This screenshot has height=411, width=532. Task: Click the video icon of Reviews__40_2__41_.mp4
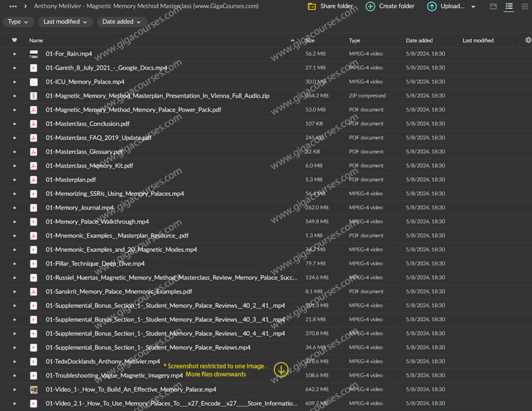(34, 306)
